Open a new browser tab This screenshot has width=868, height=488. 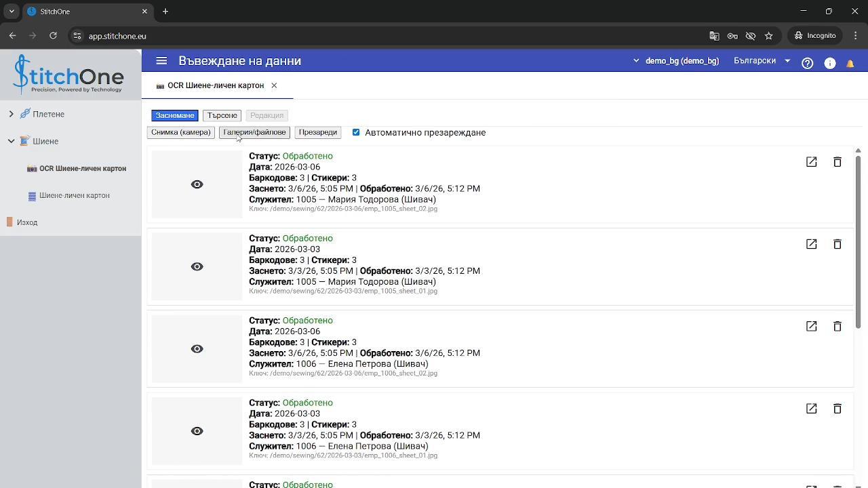coord(165,12)
